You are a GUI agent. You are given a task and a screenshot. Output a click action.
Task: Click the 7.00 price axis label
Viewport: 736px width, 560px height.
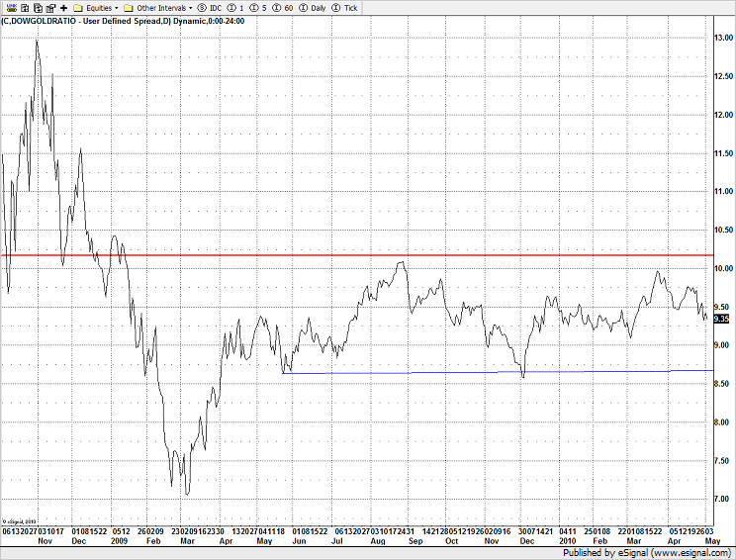(x=721, y=499)
